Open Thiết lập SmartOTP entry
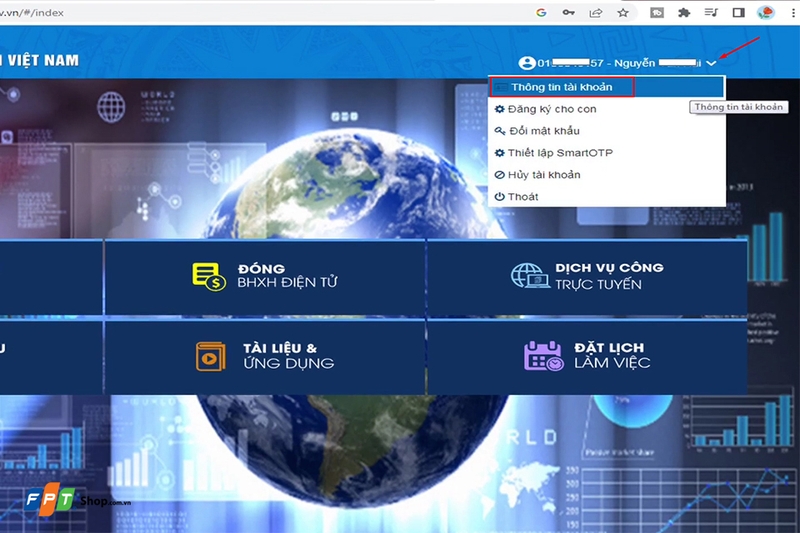800x533 pixels. [606, 153]
